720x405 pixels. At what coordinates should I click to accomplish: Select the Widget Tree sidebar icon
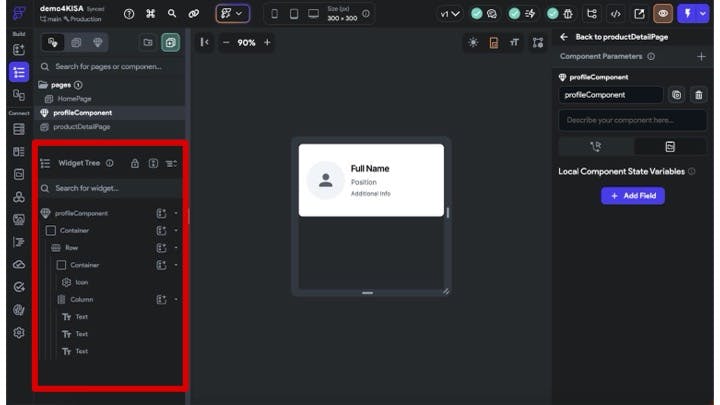coord(19,72)
